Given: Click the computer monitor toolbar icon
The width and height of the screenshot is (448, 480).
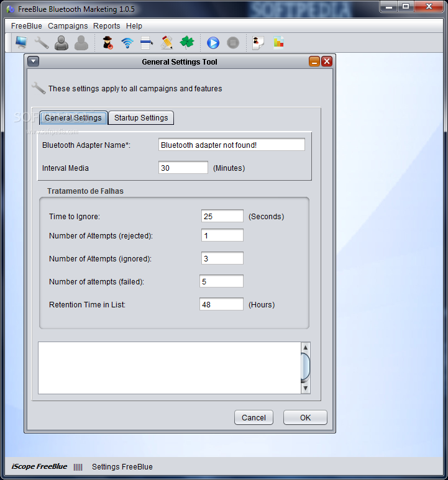Looking at the screenshot, I should click(21, 43).
